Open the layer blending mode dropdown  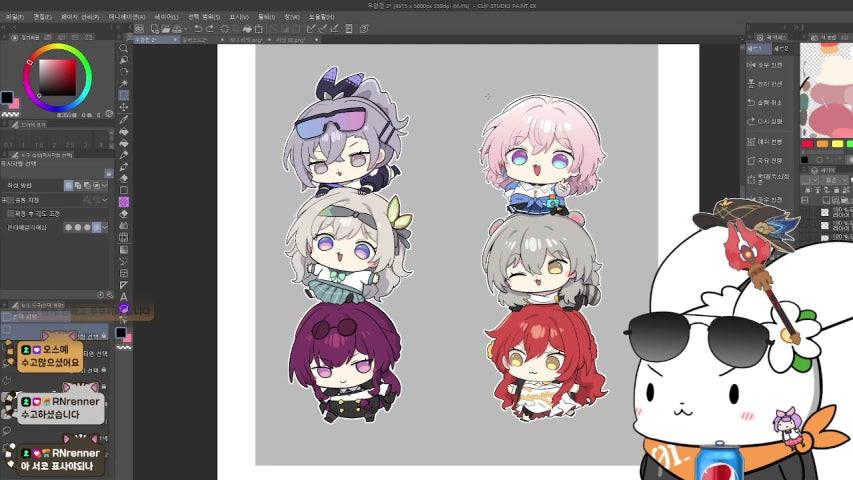[x=835, y=180]
